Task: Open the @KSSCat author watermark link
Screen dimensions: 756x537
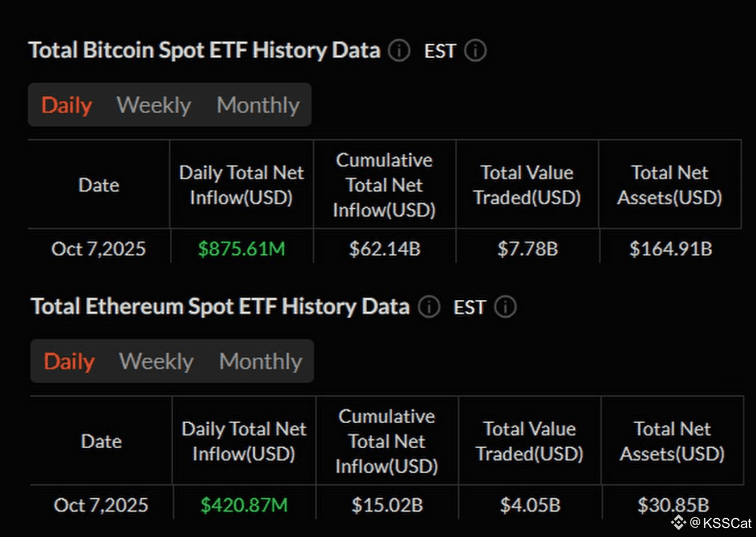Action: (x=720, y=523)
